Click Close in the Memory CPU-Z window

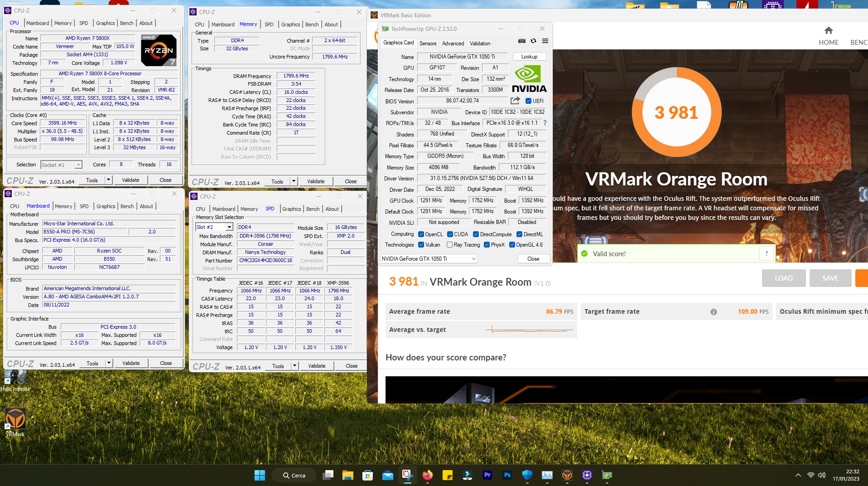pos(351,181)
